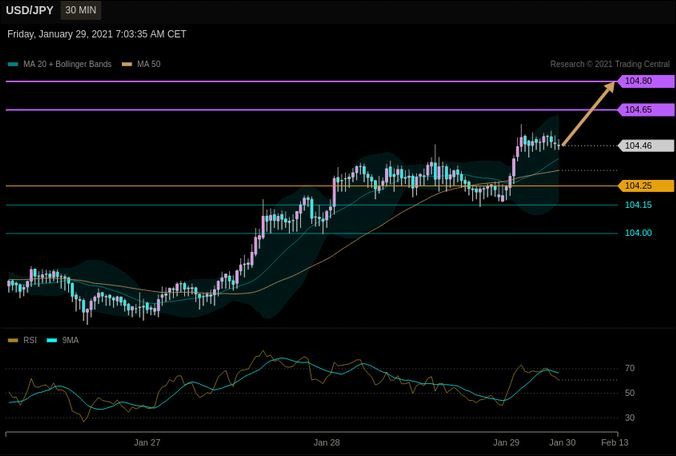
Task: Click the RSI 30 level label
Action: (x=630, y=418)
